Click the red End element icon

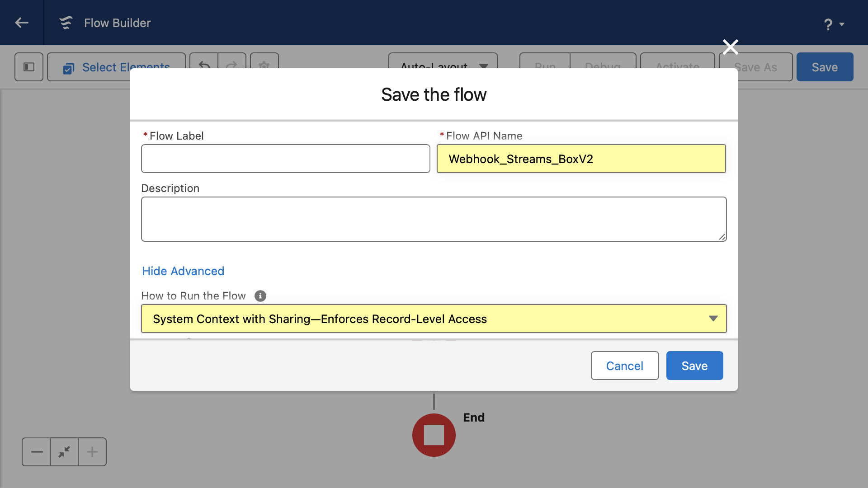point(434,435)
